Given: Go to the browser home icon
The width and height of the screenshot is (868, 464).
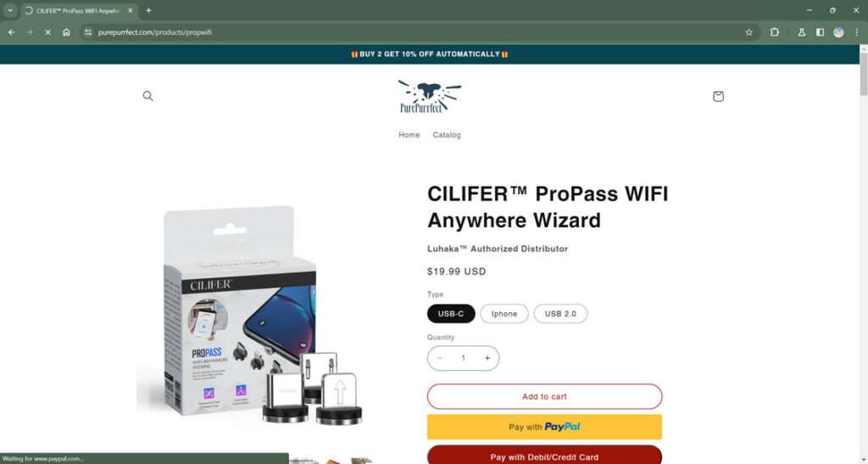Looking at the screenshot, I should point(66,32).
